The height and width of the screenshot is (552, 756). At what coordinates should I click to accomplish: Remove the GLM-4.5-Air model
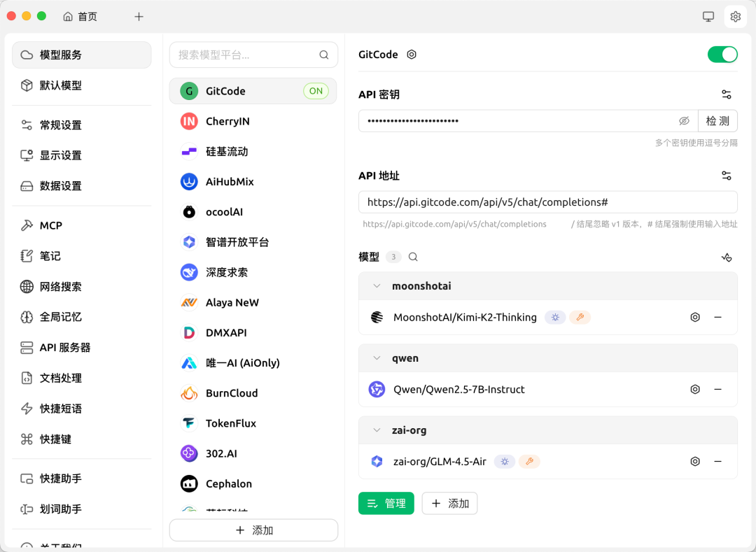(717, 462)
